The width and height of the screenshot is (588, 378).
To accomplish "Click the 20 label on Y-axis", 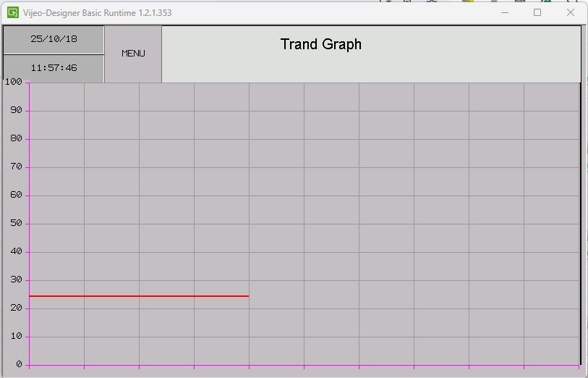I will click(15, 308).
